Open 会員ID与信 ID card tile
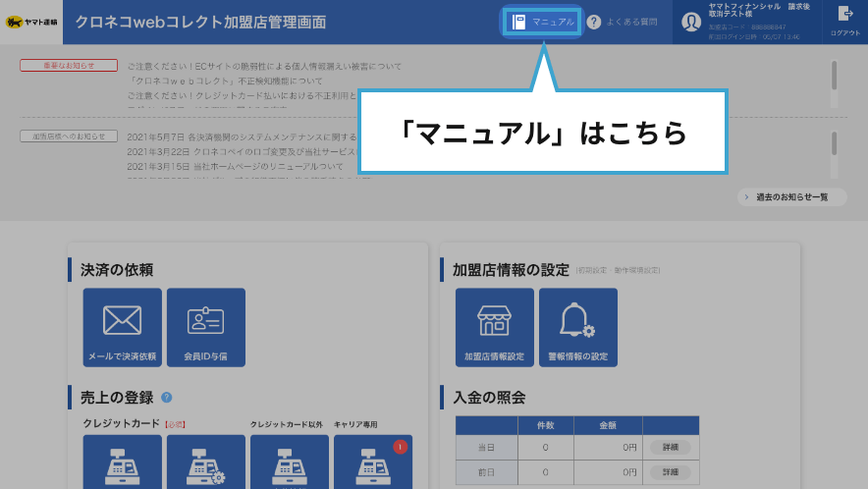 point(206,327)
